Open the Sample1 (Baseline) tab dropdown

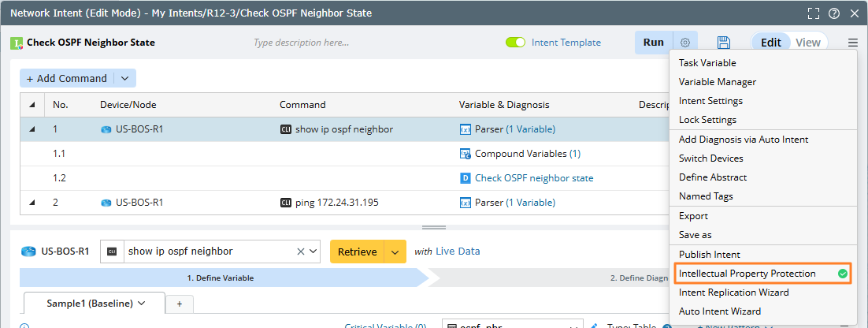tap(141, 304)
